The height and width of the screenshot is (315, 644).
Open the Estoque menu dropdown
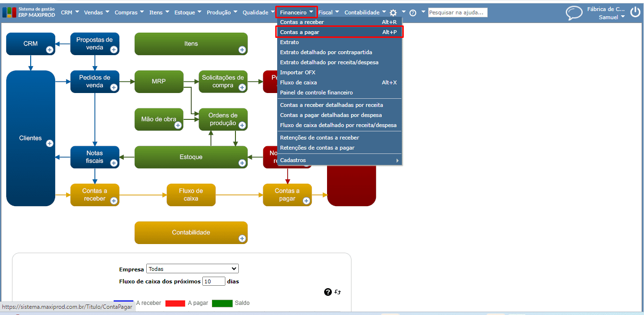coord(188,12)
